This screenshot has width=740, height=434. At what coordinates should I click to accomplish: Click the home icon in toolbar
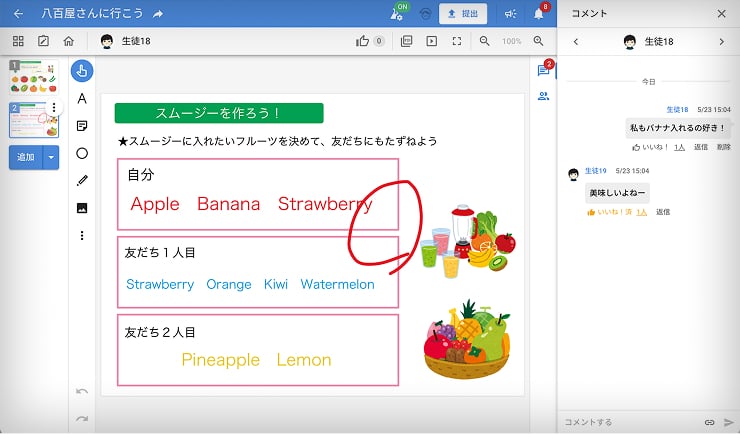[68, 41]
